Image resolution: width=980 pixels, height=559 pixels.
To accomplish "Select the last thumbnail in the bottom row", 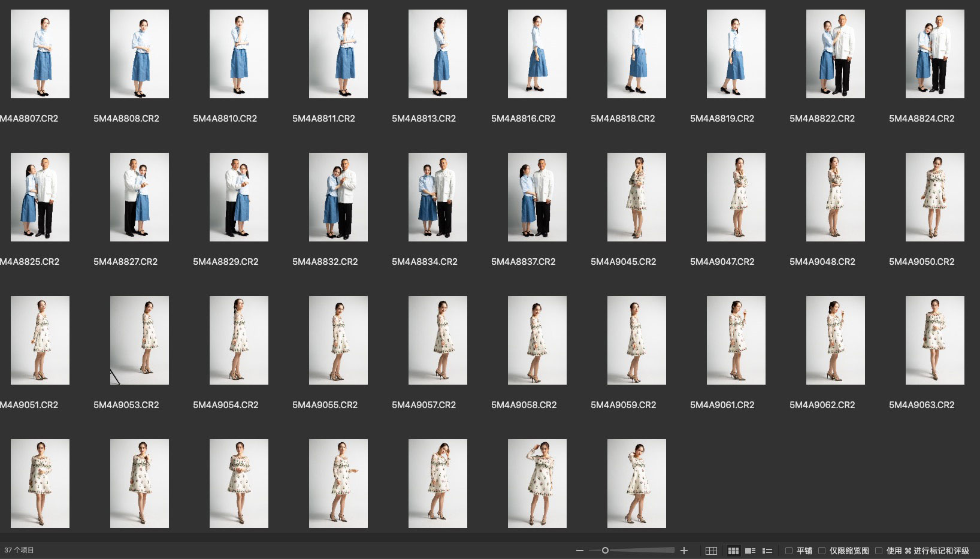I will coord(637,484).
